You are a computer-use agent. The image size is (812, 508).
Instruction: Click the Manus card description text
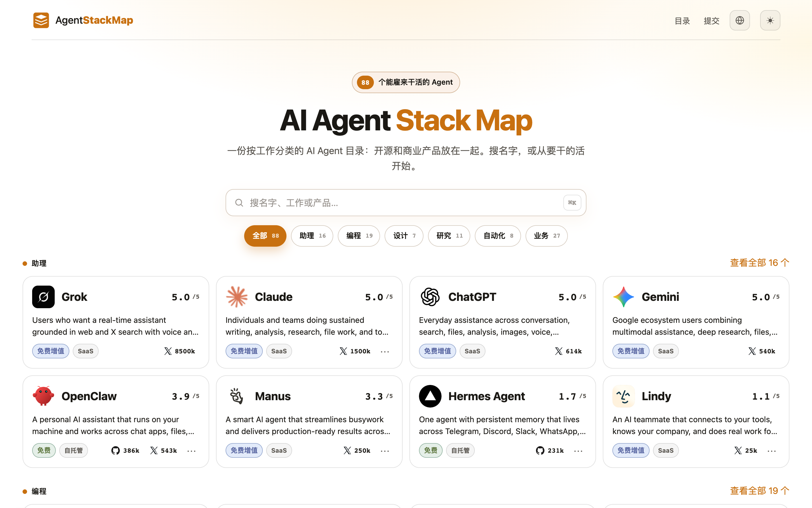point(308,425)
